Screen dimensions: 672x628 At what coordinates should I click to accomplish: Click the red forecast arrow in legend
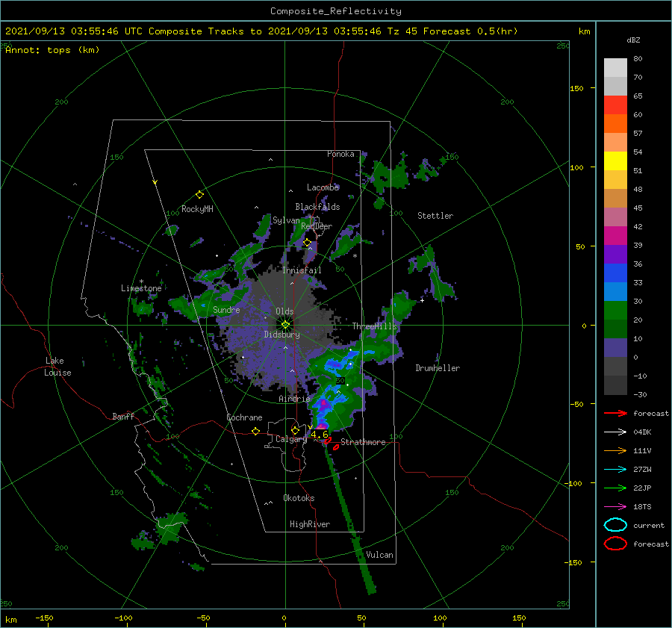pos(615,413)
